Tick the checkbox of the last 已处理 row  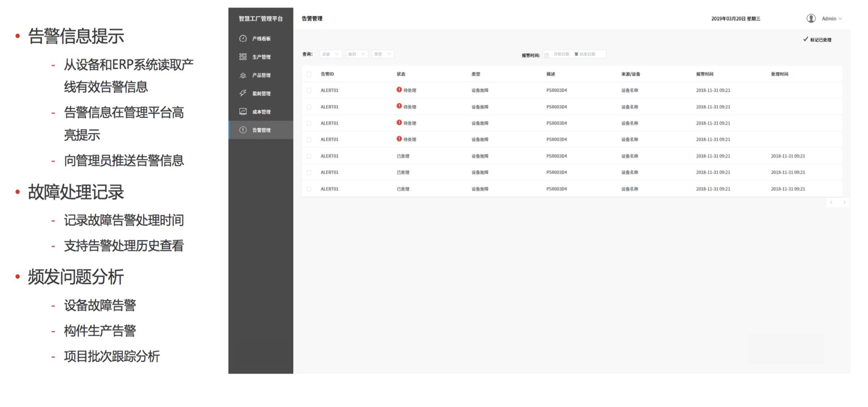pyautogui.click(x=309, y=189)
